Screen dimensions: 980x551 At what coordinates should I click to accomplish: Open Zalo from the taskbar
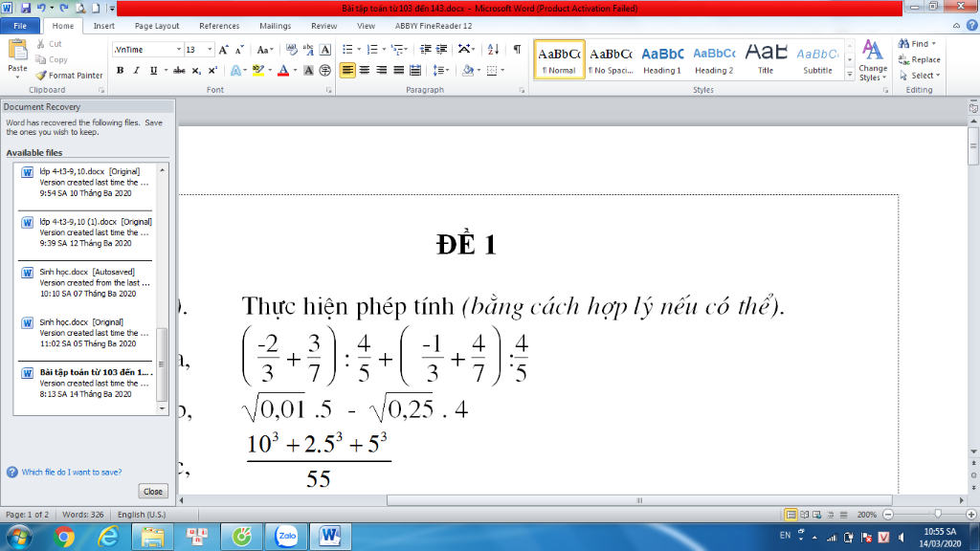[x=286, y=537]
